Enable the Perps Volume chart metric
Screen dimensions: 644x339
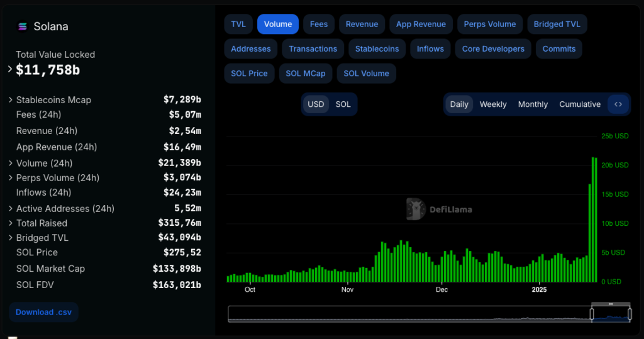pos(489,24)
